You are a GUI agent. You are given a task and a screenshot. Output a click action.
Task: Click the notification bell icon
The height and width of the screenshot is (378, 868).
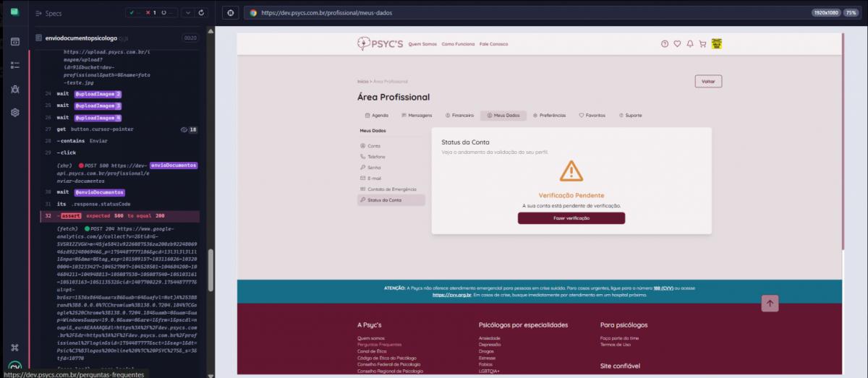(690, 44)
